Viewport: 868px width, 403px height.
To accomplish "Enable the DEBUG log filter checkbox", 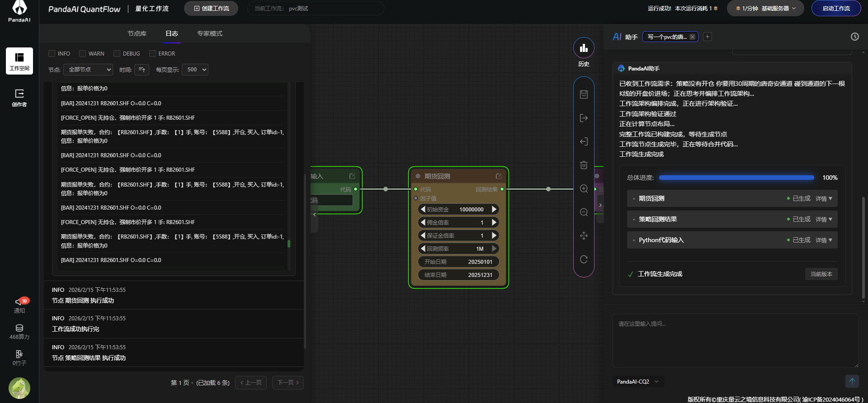I will tap(117, 53).
